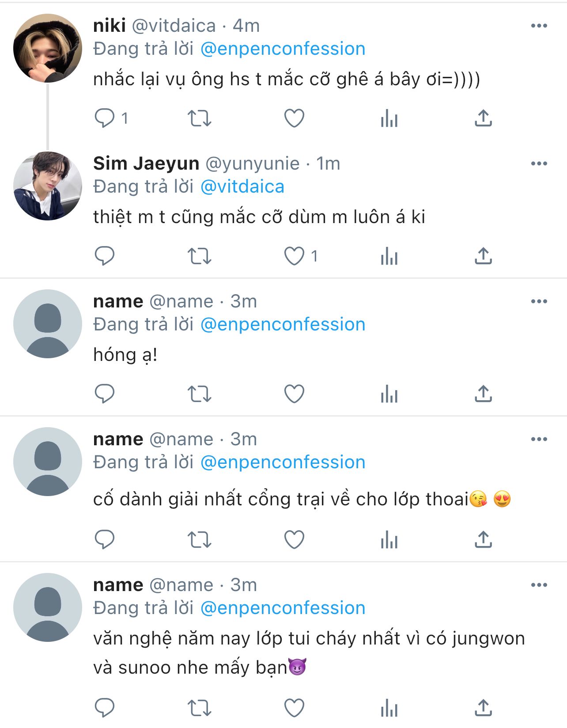Like Sim Jaeyun's reply
This screenshot has height=728, width=567.
294,256
